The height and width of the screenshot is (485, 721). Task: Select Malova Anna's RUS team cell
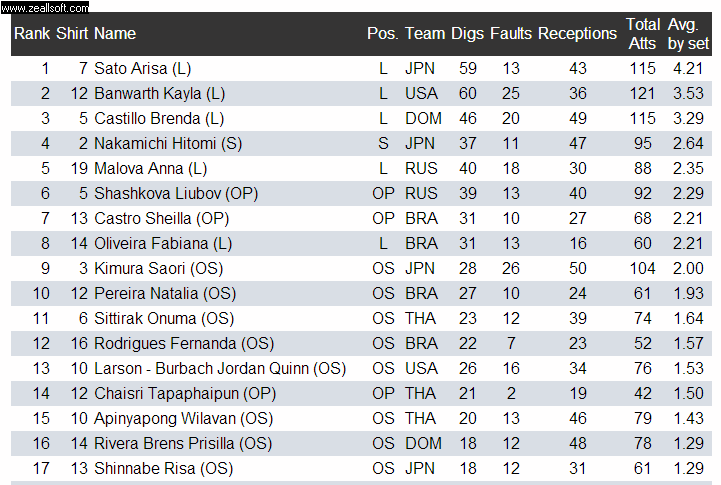(421, 168)
